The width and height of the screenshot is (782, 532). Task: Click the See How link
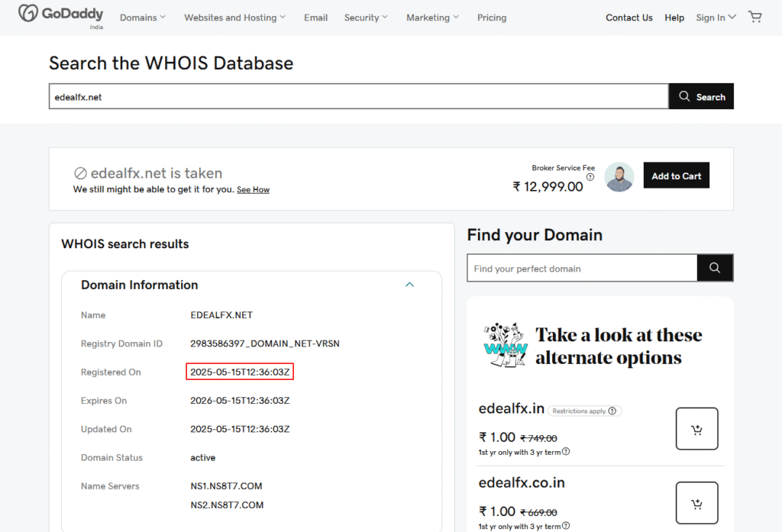point(253,189)
